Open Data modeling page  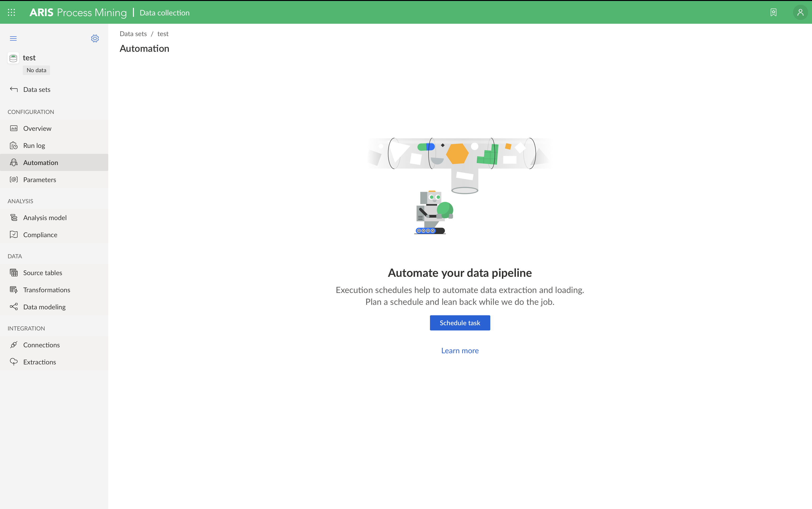(x=54, y=307)
